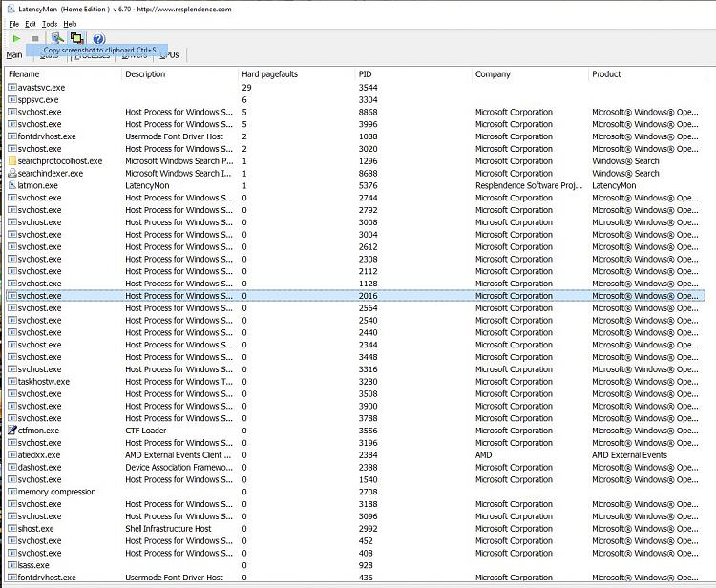Sort by the Filename column header
The image size is (716, 588).
pyautogui.click(x=24, y=73)
